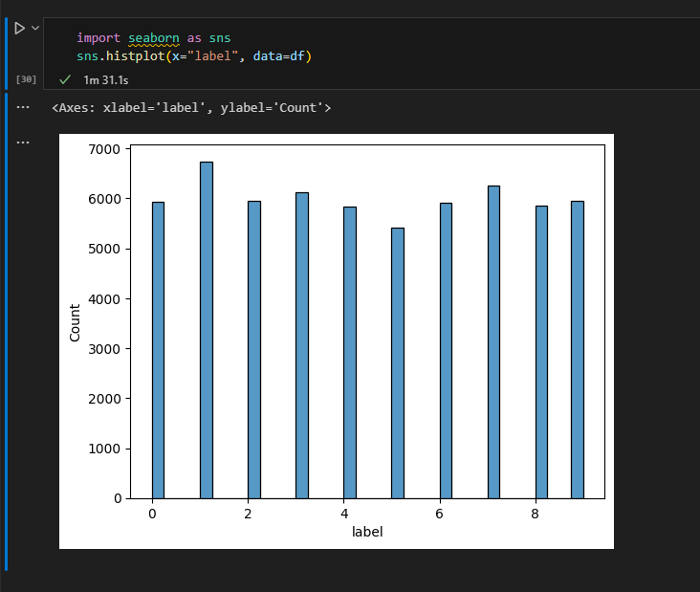Click the histogram plot output image
Viewport: 700px width, 592px height.
click(337, 341)
